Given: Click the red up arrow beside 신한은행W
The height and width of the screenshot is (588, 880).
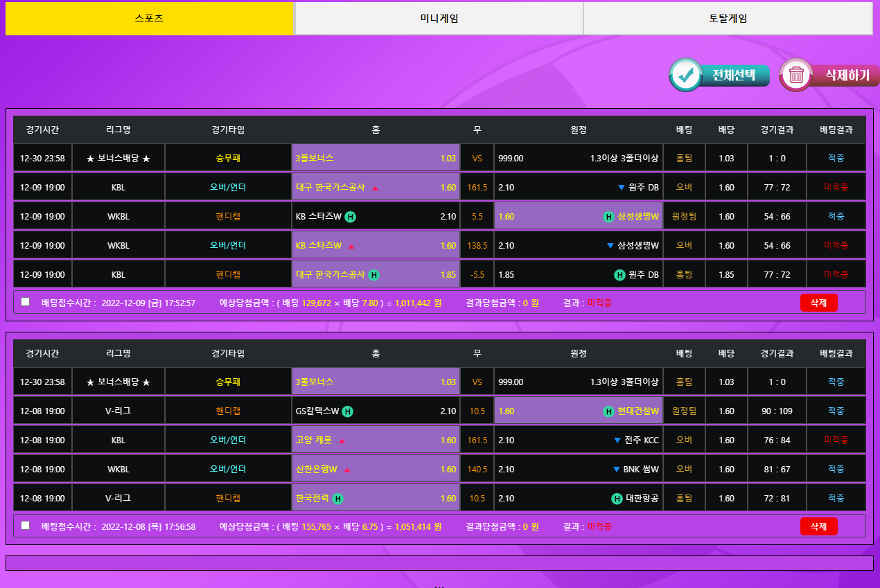Looking at the screenshot, I should [x=347, y=470].
